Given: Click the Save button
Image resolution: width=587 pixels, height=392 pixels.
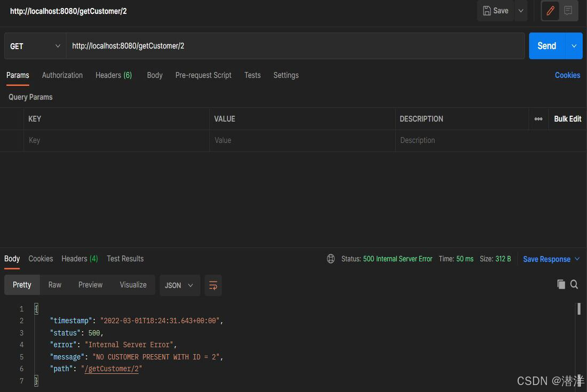Looking at the screenshot, I should coord(496,11).
